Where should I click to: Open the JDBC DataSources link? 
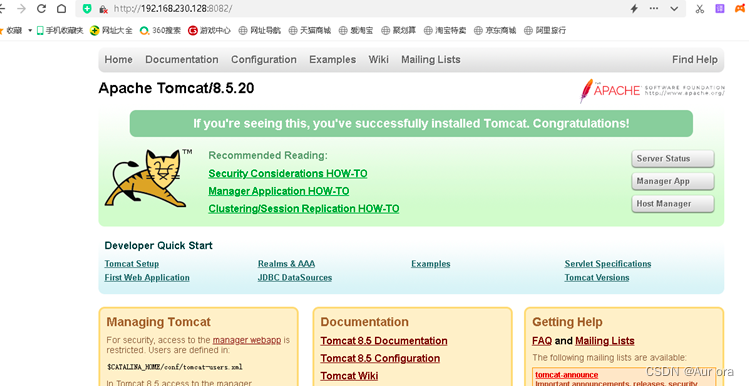[295, 278]
